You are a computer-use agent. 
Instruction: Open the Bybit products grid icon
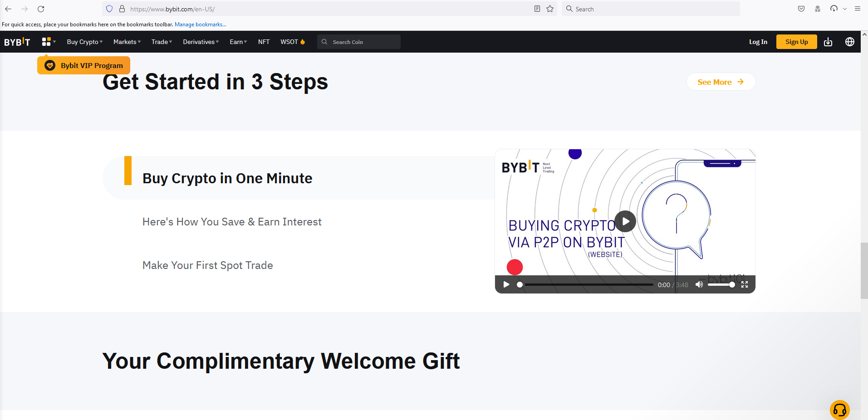[x=47, y=41]
